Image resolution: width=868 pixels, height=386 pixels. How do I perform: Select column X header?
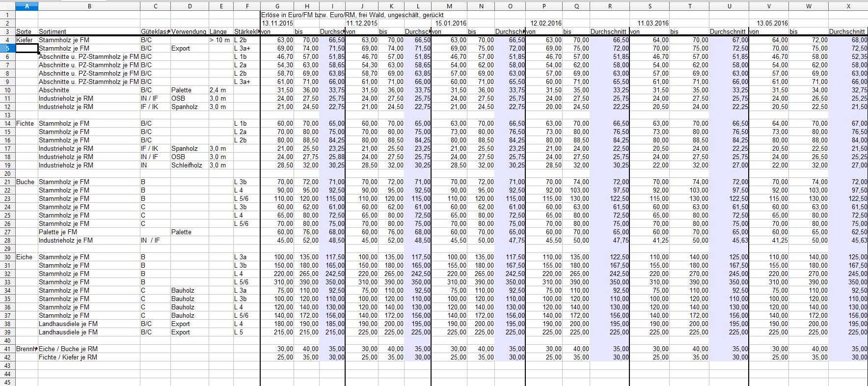point(848,6)
